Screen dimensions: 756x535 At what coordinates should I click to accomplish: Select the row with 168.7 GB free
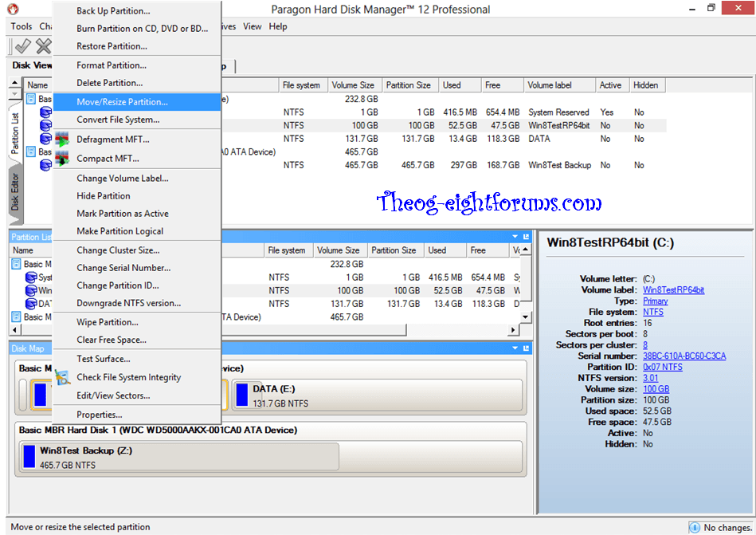click(x=345, y=166)
